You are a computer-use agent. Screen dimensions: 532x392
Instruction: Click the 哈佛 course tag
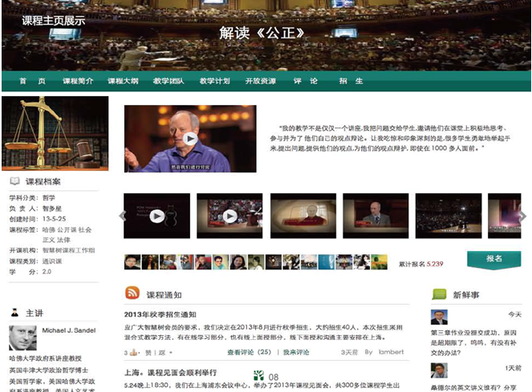point(49,229)
